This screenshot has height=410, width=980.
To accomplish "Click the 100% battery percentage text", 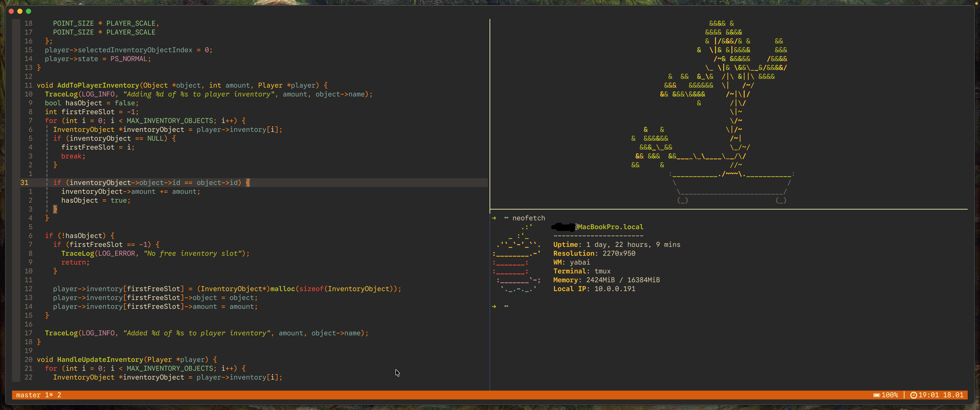I will (x=890, y=395).
